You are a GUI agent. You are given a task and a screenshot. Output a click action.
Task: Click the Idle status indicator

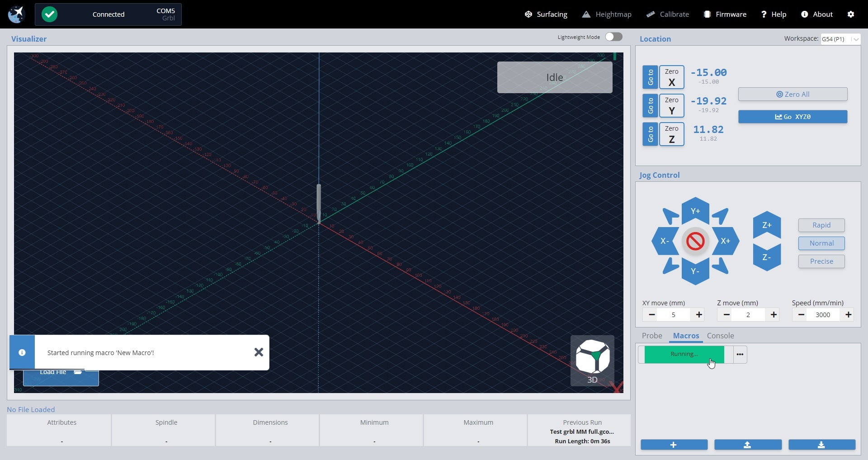point(555,77)
